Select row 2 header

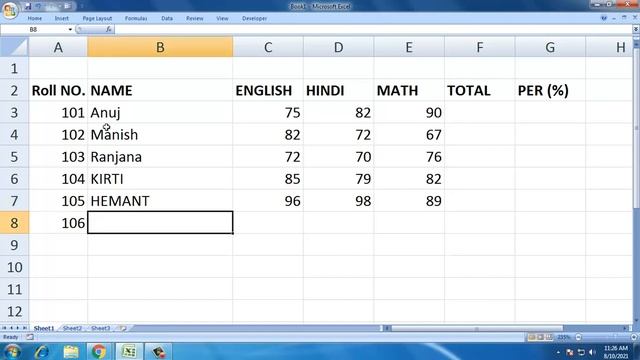click(14, 90)
